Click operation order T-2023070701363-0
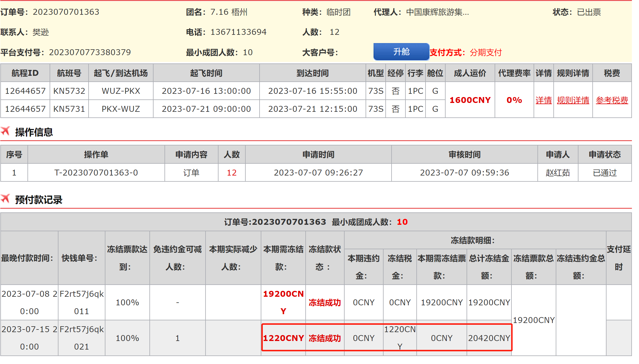 (x=96, y=173)
